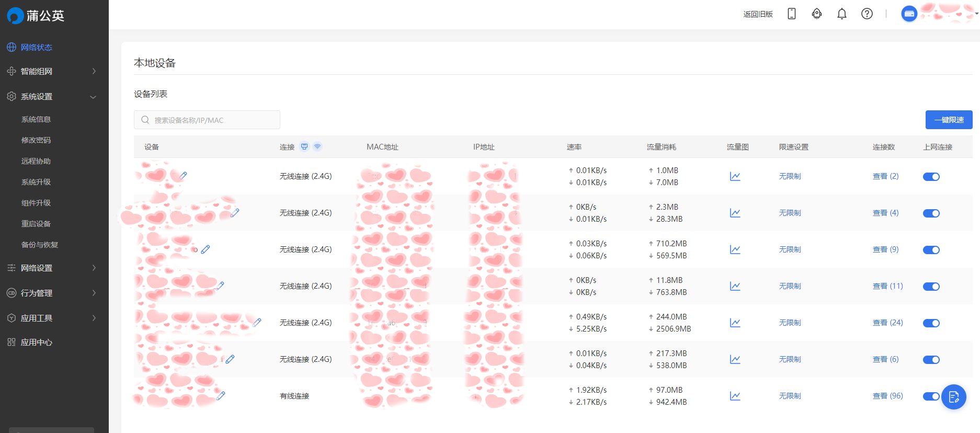
Task: View connections 查看 (11)
Action: coord(888,286)
